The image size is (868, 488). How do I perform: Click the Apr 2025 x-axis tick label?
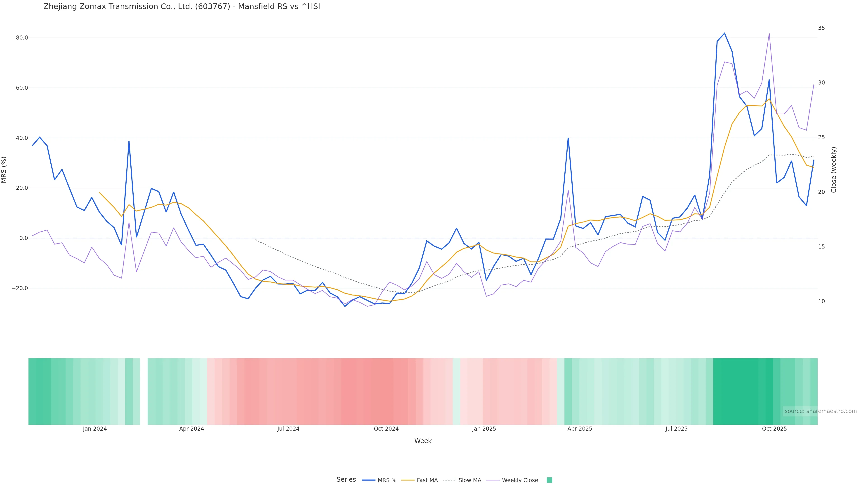(580, 429)
